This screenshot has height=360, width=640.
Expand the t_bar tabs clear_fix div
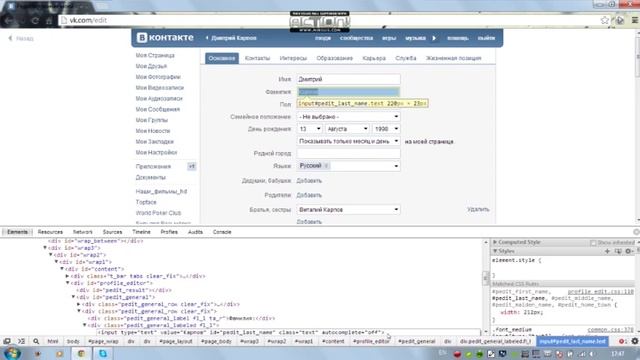pos(68,276)
